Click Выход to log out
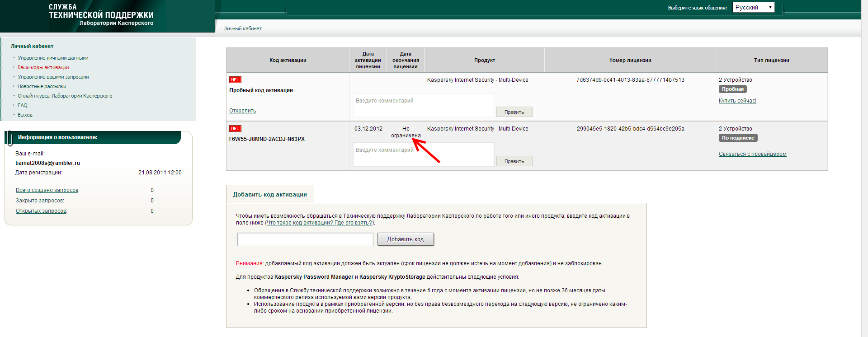The width and height of the screenshot is (868, 337). pos(25,115)
